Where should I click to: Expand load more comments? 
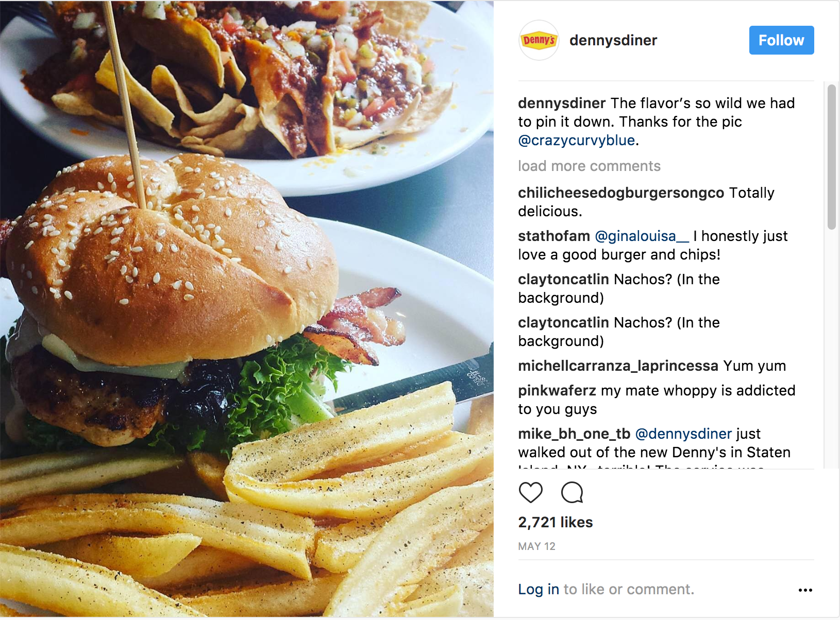click(x=589, y=166)
